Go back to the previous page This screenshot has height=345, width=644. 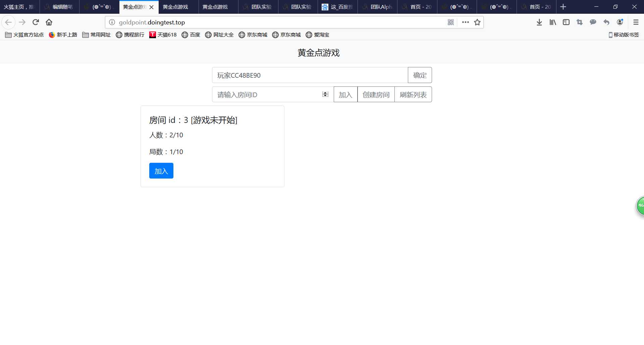[x=8, y=22]
